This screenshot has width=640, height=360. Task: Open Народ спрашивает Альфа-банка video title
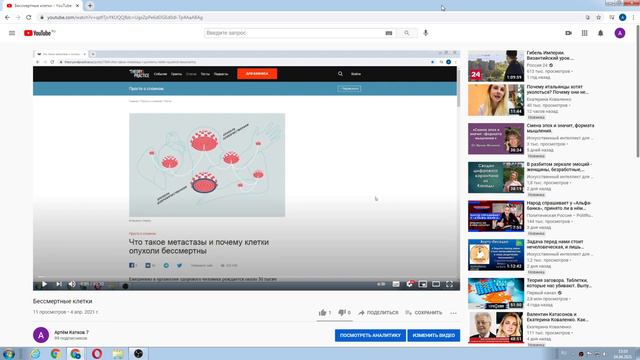pyautogui.click(x=559, y=205)
